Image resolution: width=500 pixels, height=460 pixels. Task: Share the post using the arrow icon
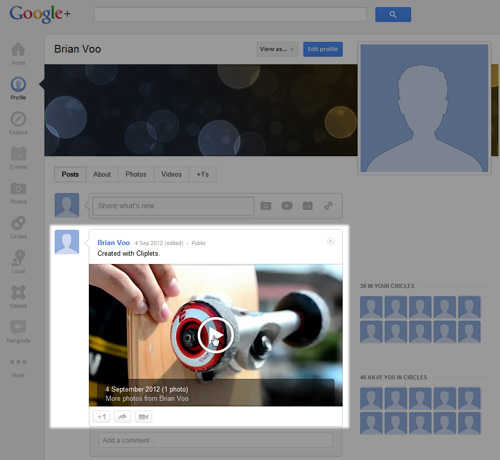[x=123, y=417]
